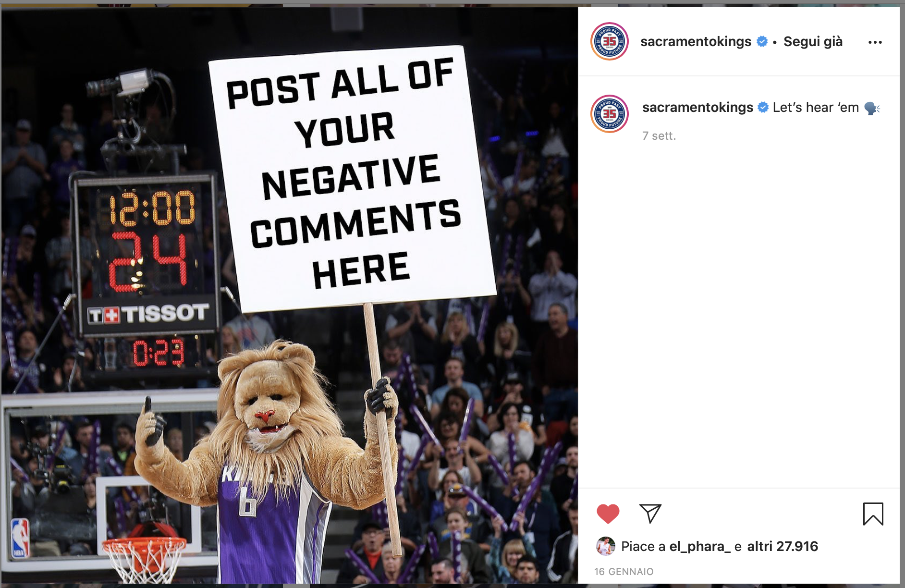Toggle the 'Segui già' following button
The height and width of the screenshot is (588, 905).
pos(813,42)
